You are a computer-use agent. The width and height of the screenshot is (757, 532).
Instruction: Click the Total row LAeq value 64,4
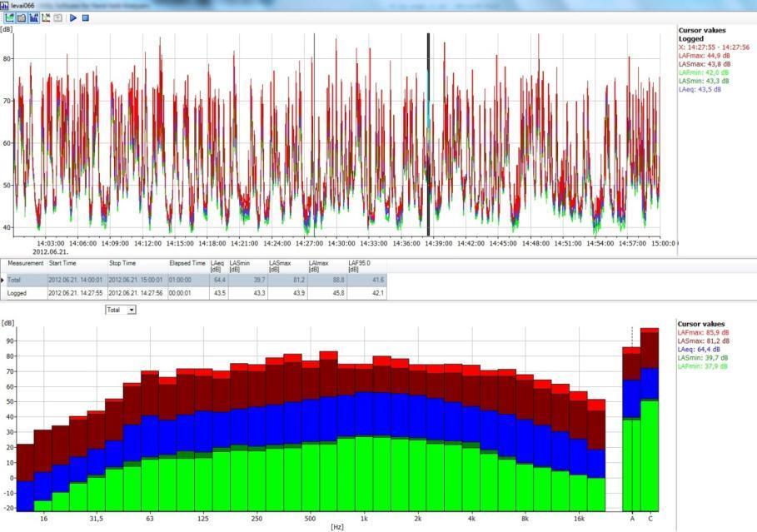tap(219, 280)
